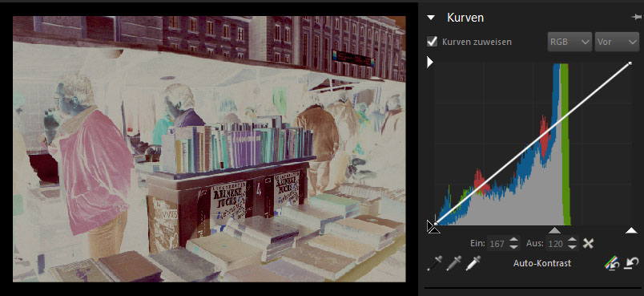The height and width of the screenshot is (296, 644).
Task: Run Auto-Kontrast
Action: pos(542,263)
